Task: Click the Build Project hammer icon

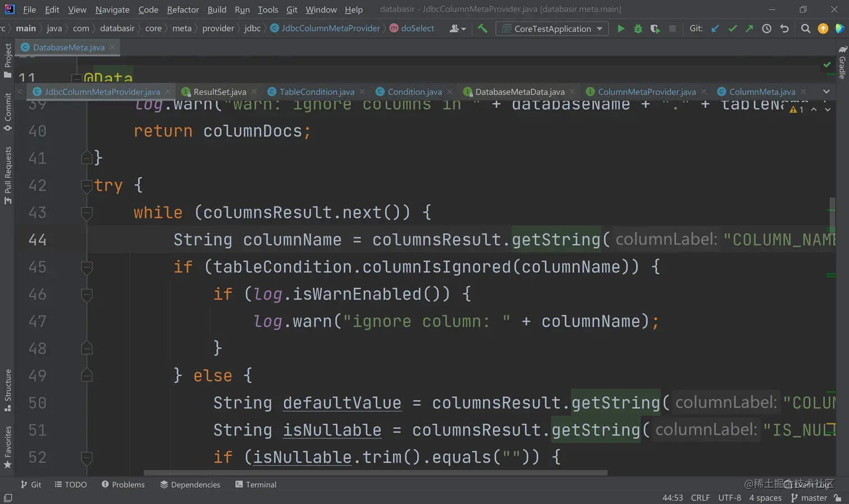Action: pyautogui.click(x=482, y=29)
